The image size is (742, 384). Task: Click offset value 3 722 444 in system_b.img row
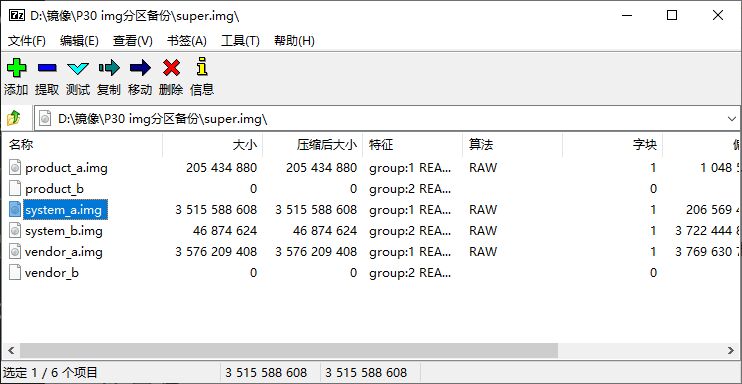click(708, 231)
